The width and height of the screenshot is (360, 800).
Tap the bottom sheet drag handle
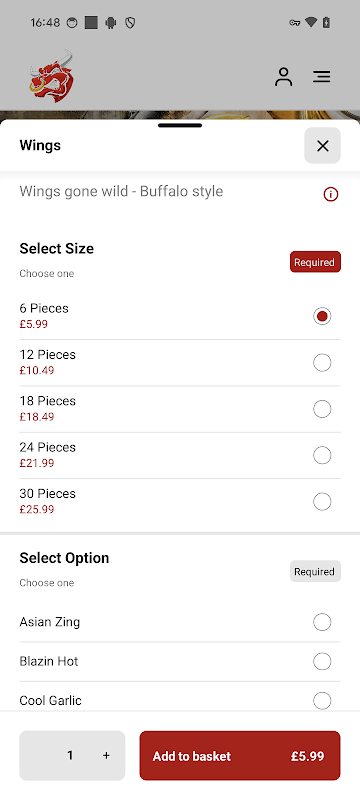pos(180,125)
